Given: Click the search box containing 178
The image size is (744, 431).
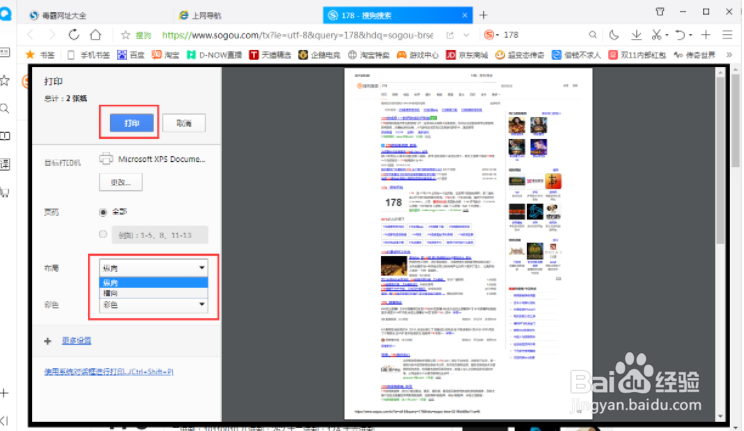Looking at the screenshot, I should coord(543,35).
